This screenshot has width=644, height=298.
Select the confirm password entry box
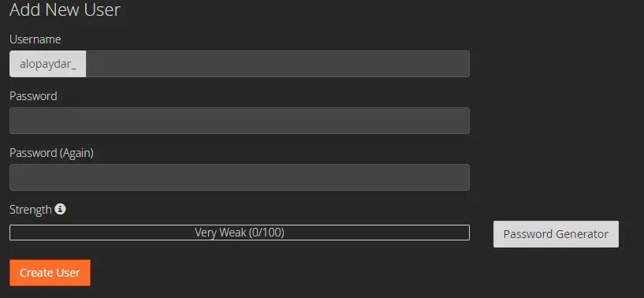coord(240,177)
